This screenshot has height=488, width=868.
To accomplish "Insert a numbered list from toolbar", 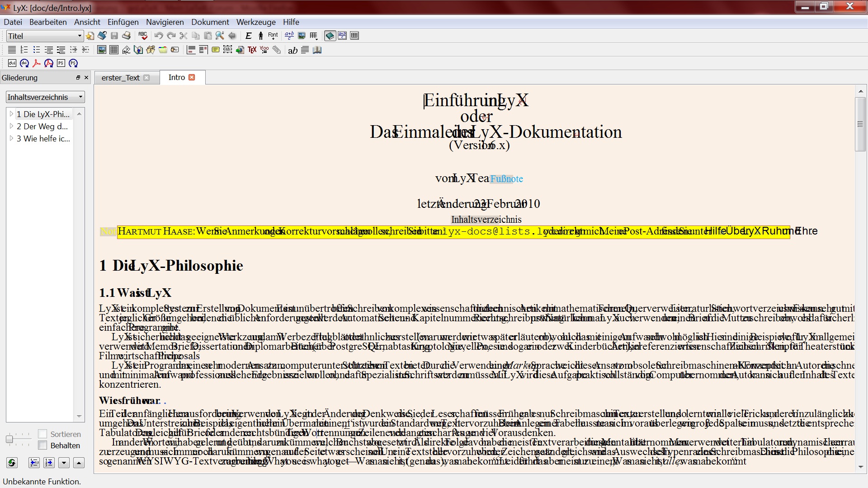I will click(x=24, y=50).
